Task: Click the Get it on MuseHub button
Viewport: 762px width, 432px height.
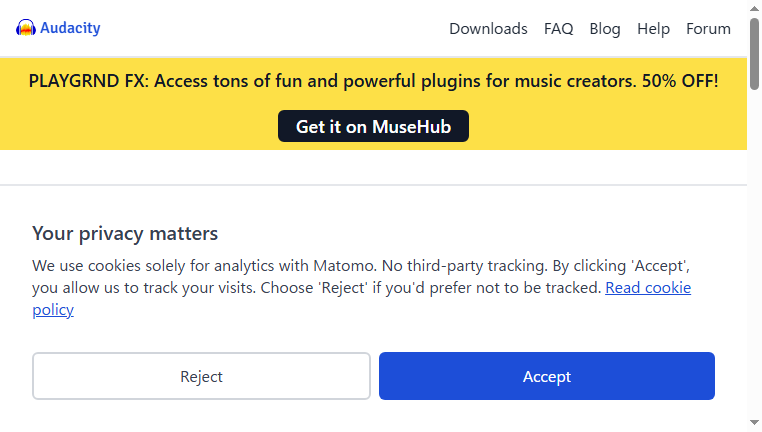Action: (373, 126)
